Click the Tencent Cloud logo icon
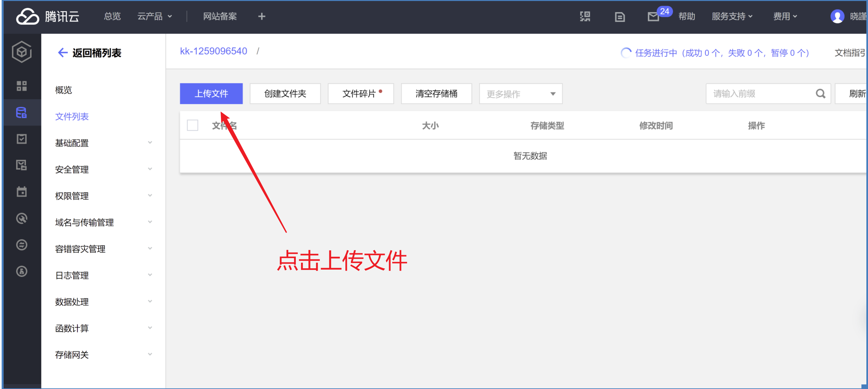 (28, 16)
